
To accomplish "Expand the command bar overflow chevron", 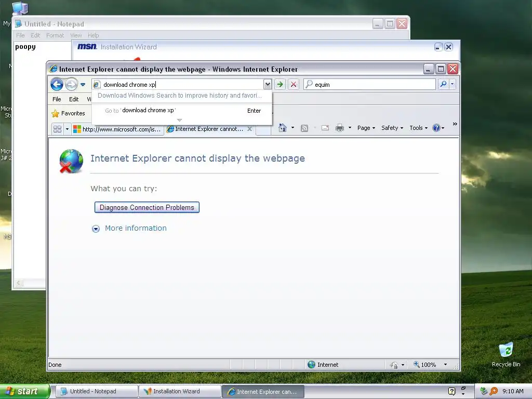I will (x=455, y=124).
